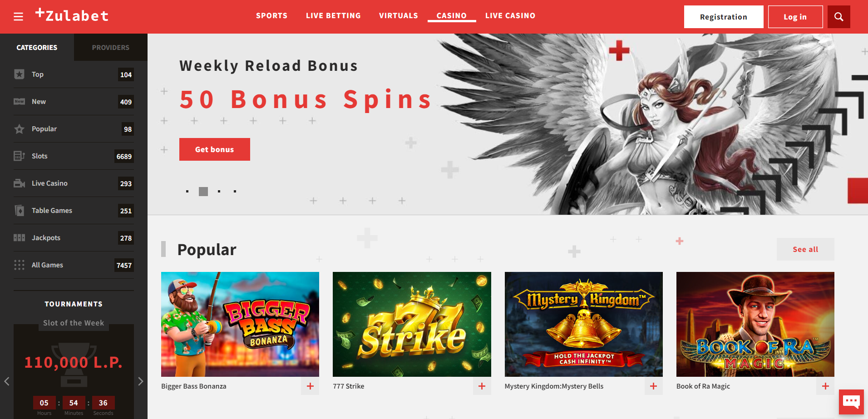Click See all for Popular games
The image size is (868, 419).
point(805,249)
